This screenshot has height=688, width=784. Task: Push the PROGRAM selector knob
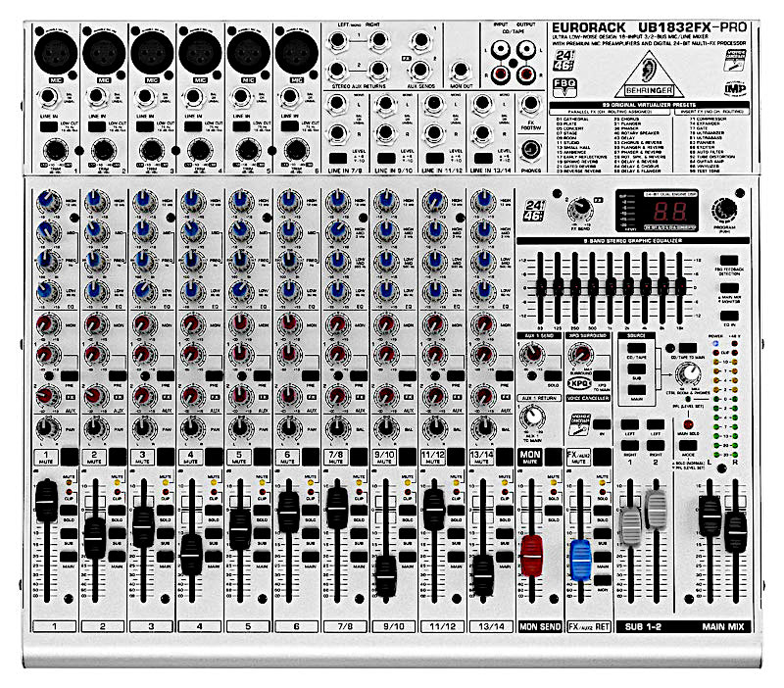[724, 210]
